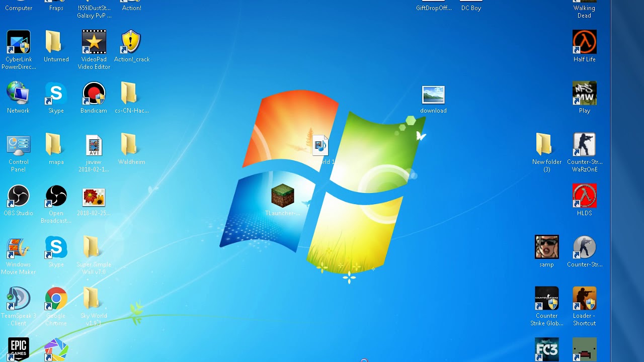Click the Fraps label
The image size is (644, 362).
(56, 8)
